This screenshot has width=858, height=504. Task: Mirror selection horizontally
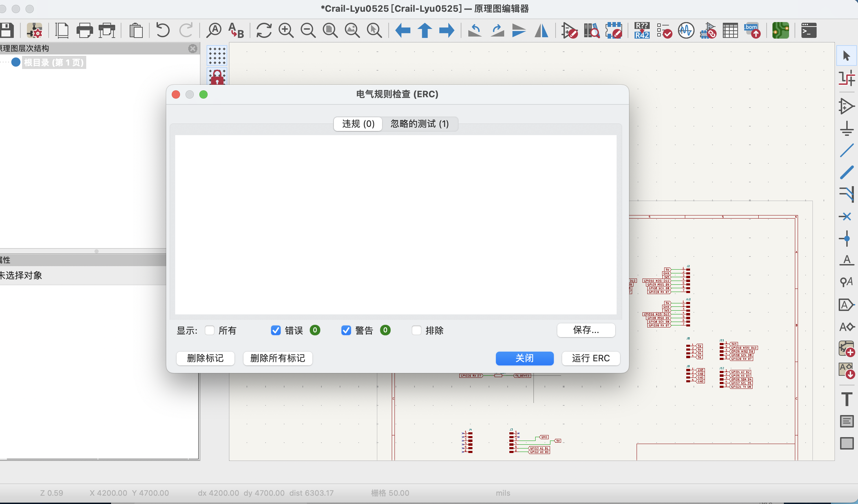click(541, 30)
